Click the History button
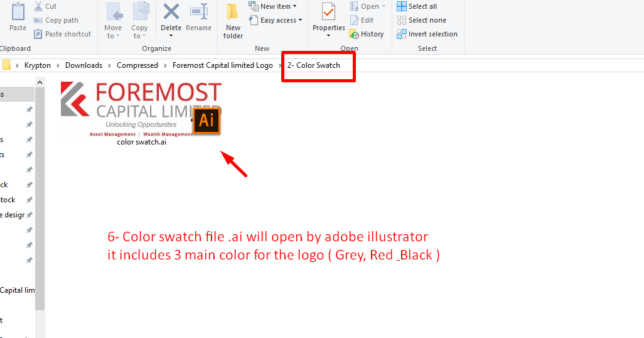The width and height of the screenshot is (644, 338). [x=367, y=34]
